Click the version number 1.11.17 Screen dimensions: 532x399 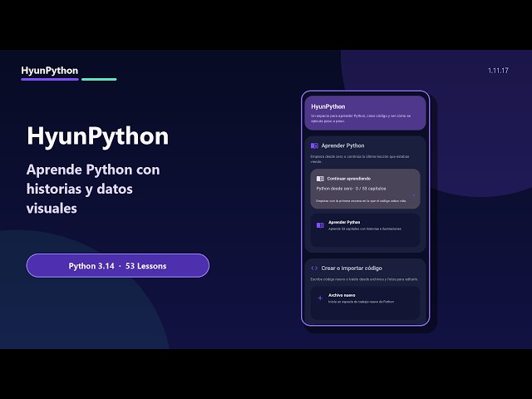pyautogui.click(x=498, y=71)
